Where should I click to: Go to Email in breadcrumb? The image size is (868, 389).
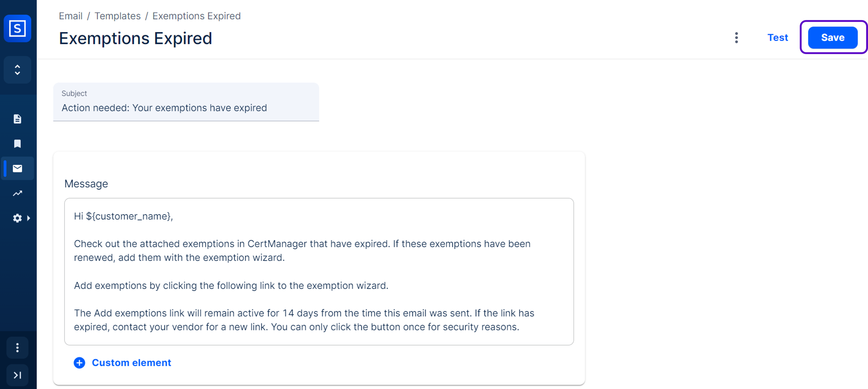click(x=71, y=16)
